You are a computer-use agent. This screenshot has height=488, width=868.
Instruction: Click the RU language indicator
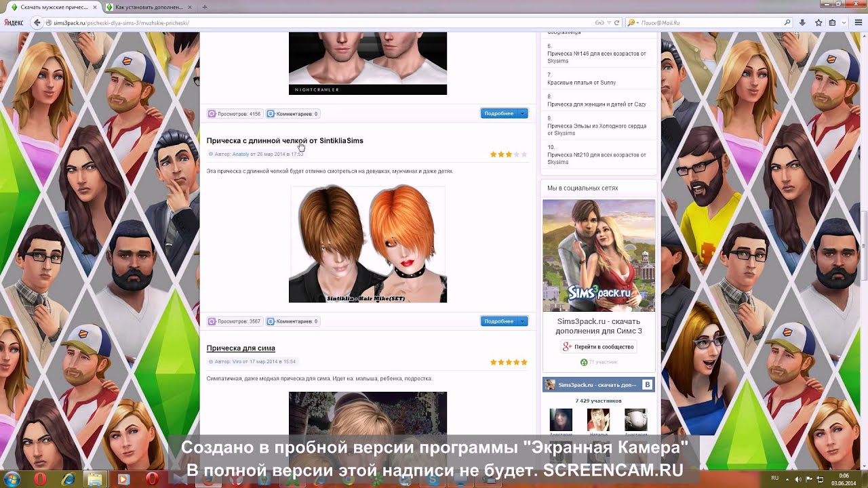(775, 479)
